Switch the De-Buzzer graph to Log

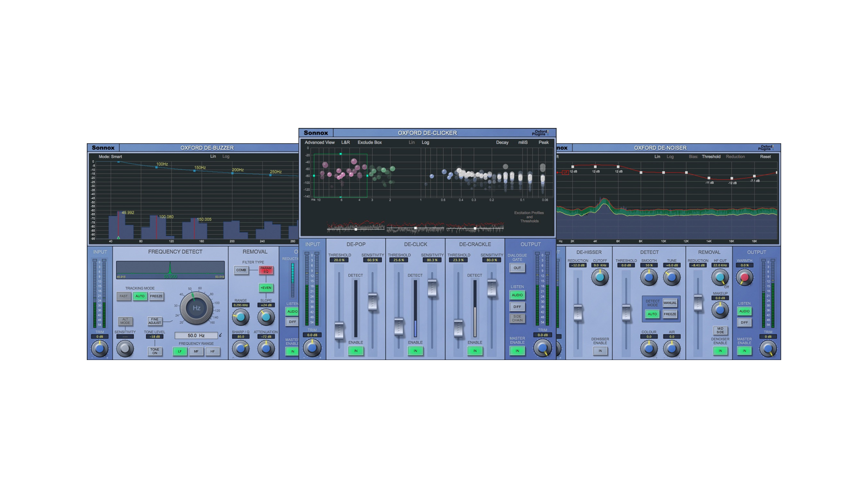coord(226,157)
